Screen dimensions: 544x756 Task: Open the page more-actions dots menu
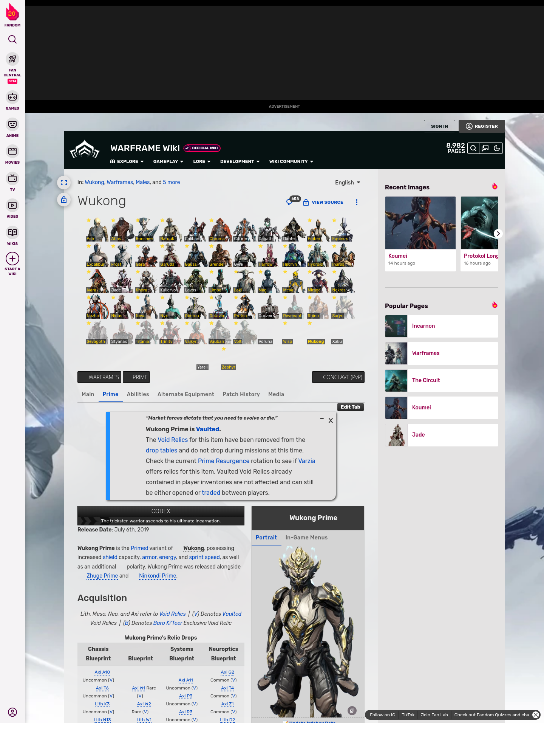(x=356, y=202)
